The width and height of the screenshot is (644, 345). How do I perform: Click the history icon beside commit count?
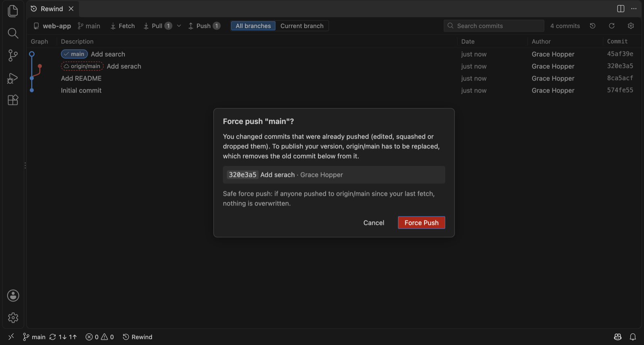[x=592, y=26]
